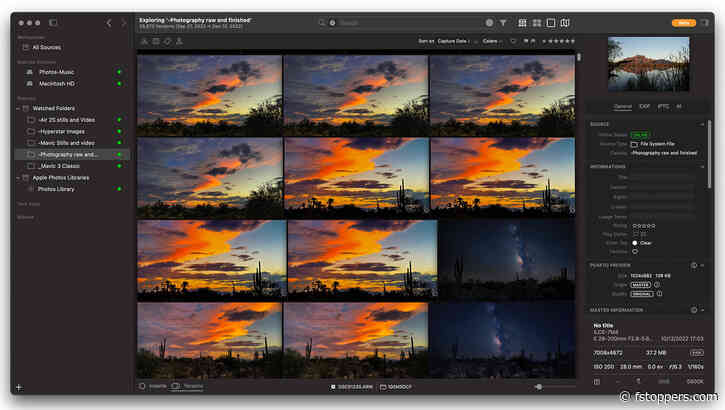Toggle the heart favorite in Information
The image size is (725, 410).
(x=635, y=252)
